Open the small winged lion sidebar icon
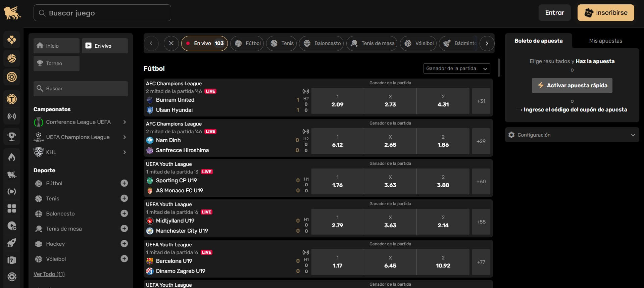The image size is (644, 288). click(x=12, y=175)
